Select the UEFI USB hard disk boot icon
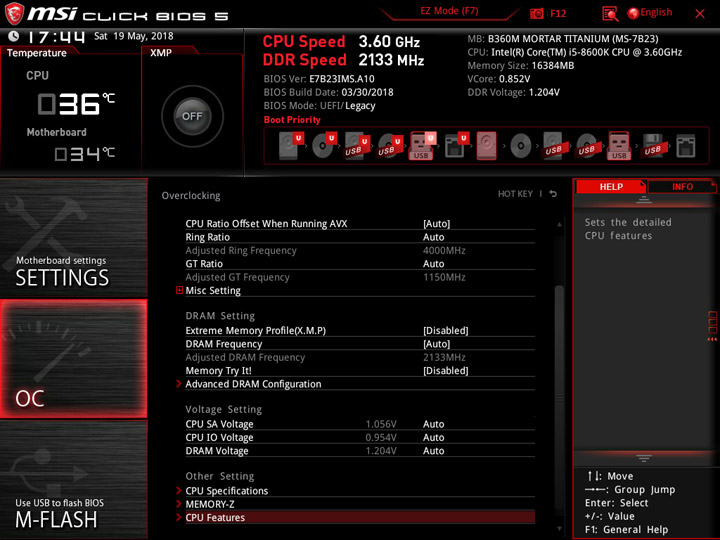 [x=357, y=146]
